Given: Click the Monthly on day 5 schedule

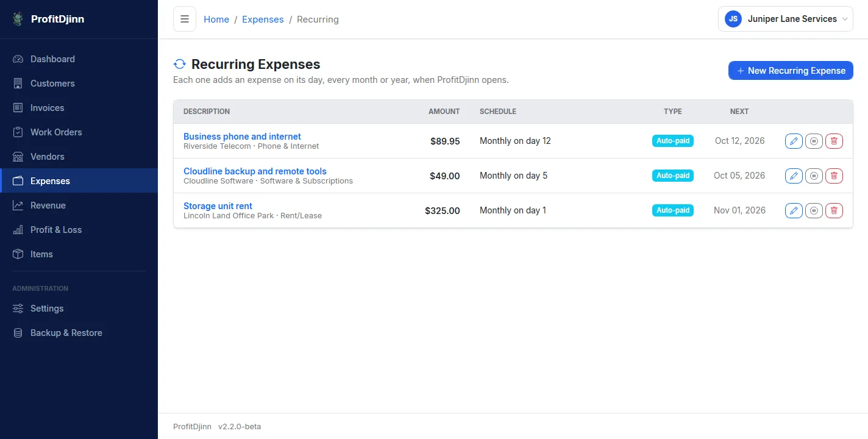Looking at the screenshot, I should 513,176.
